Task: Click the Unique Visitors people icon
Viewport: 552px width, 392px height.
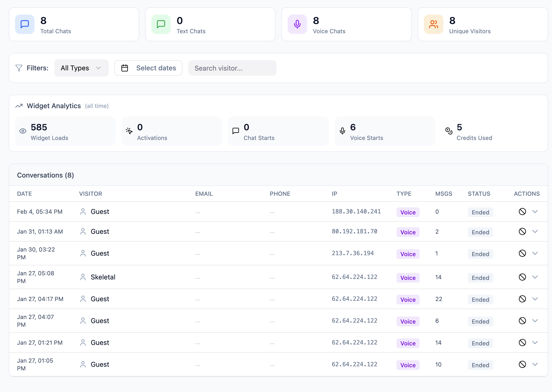Action: (x=433, y=24)
